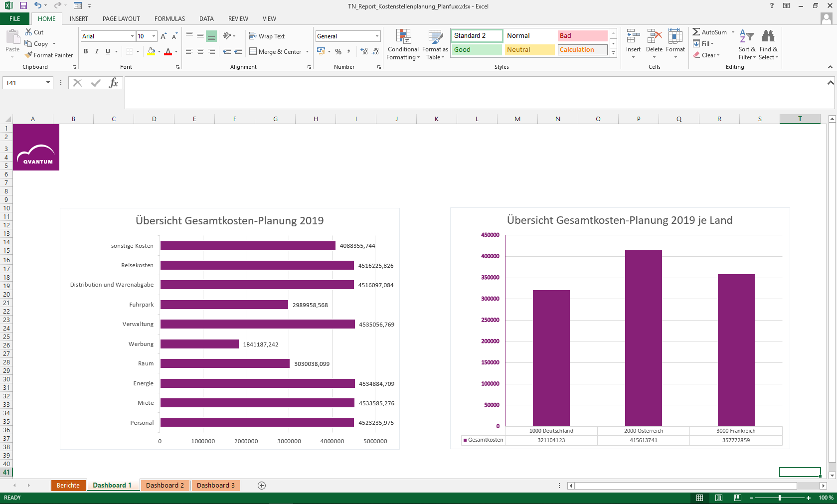Open the General number format dropdown
The width and height of the screenshot is (837, 504).
tap(377, 36)
